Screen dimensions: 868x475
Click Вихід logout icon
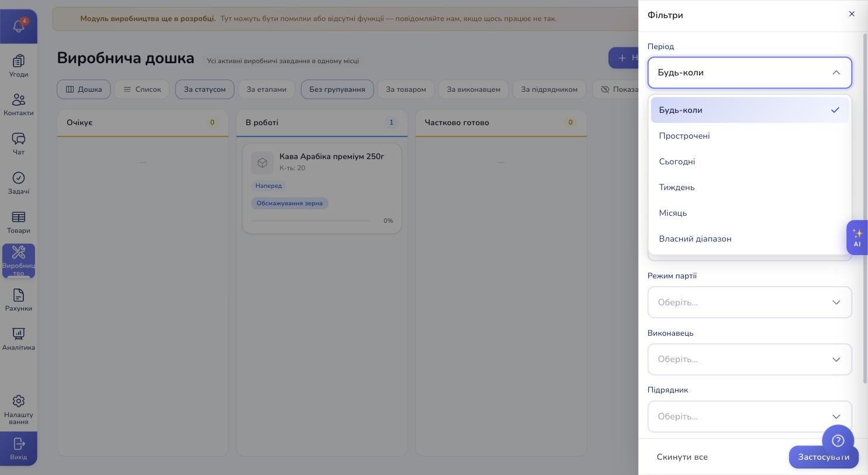pos(19,449)
